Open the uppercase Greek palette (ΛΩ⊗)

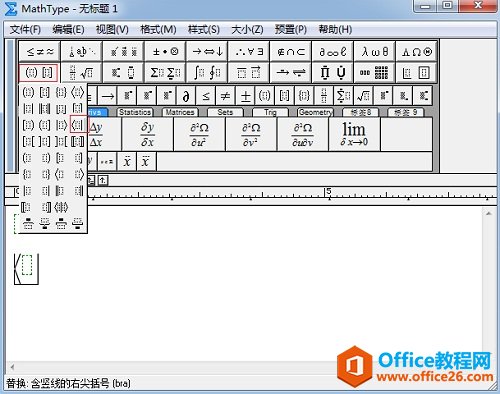416,51
